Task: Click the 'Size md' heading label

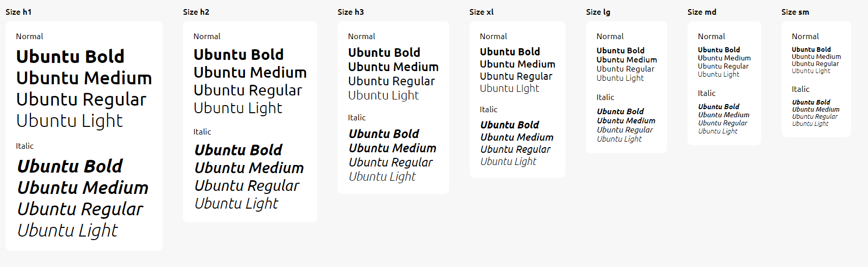Action: point(702,12)
